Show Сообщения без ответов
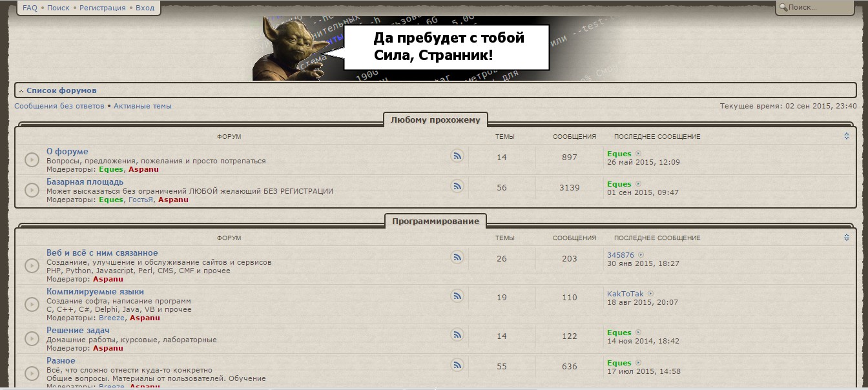This screenshot has height=390, width=868. pos(59,106)
